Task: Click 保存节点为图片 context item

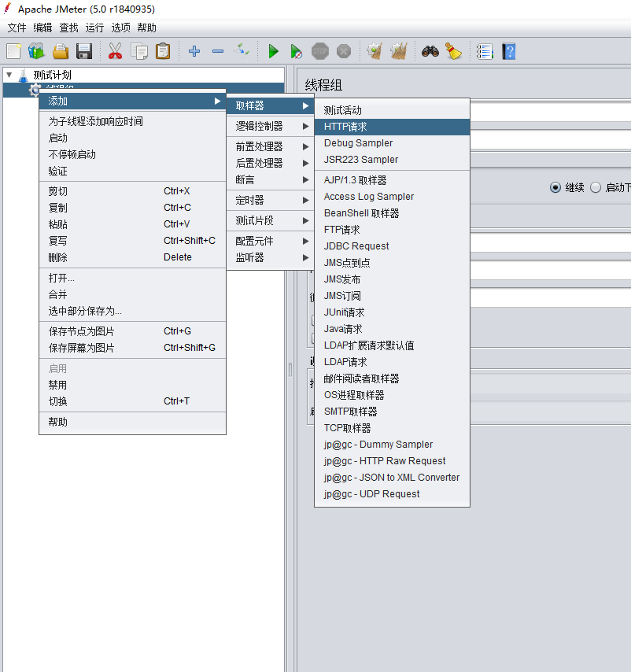Action: (x=132, y=331)
